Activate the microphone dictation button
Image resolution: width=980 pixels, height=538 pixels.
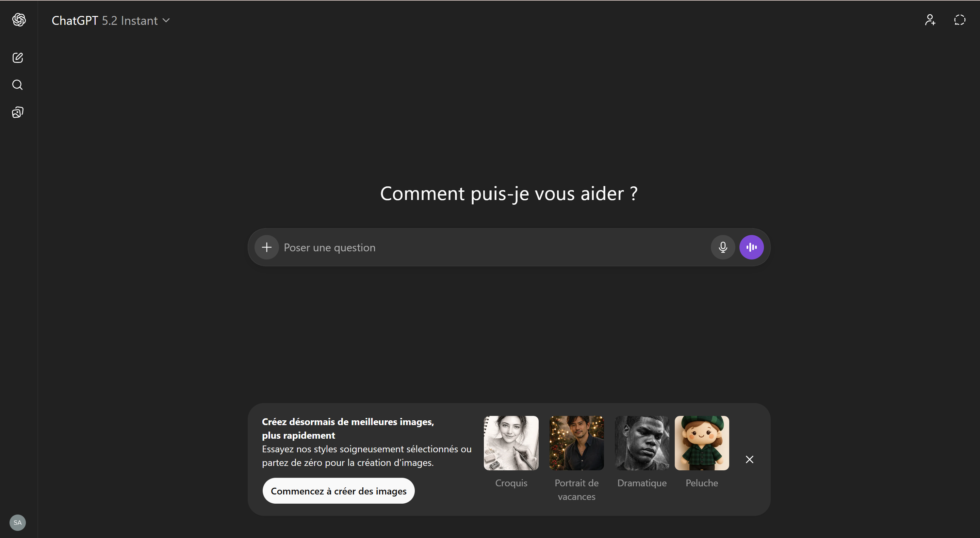(723, 248)
